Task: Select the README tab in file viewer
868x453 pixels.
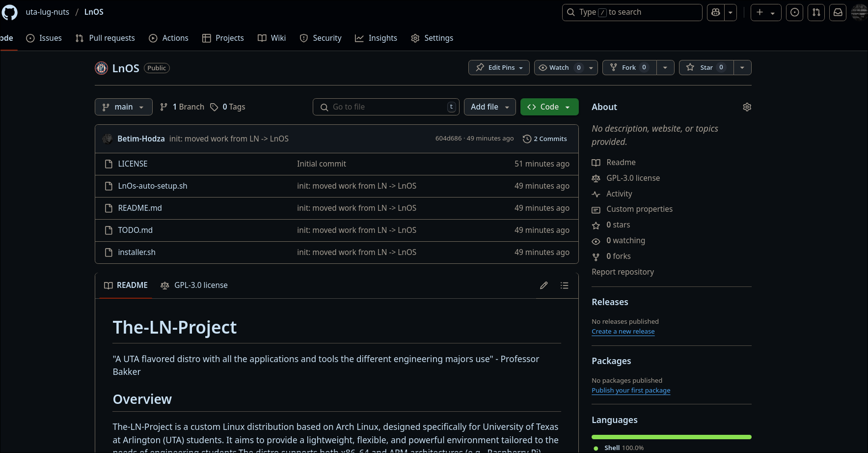Action: [126, 285]
